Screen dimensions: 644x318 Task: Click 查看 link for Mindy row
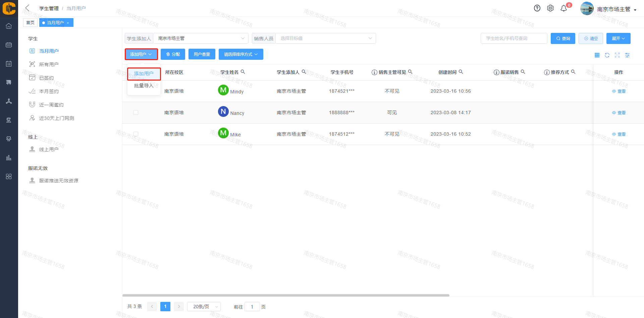(x=619, y=91)
